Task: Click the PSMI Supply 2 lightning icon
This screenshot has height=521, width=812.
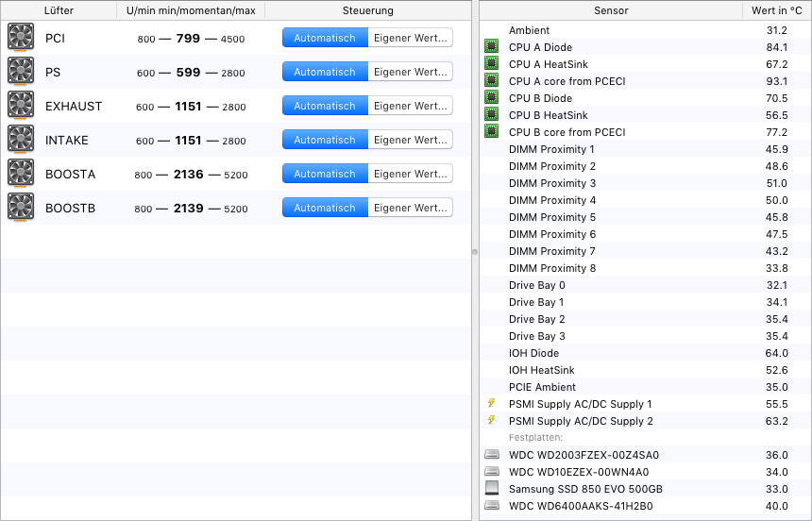Action: point(491,420)
